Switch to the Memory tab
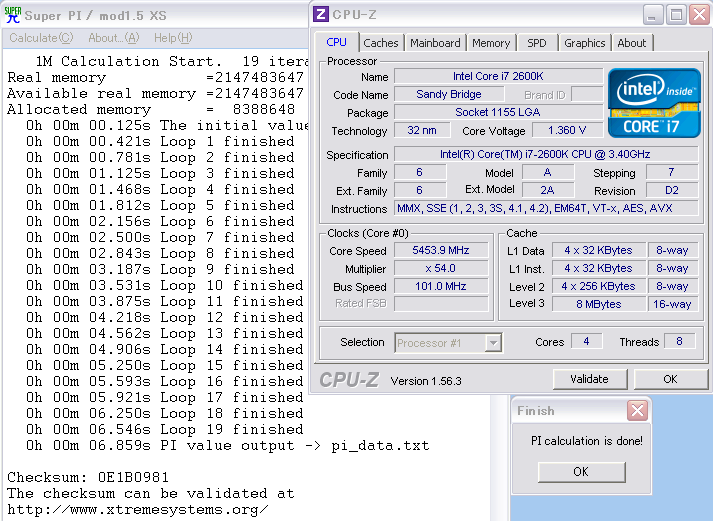713x521 pixels. tap(491, 43)
